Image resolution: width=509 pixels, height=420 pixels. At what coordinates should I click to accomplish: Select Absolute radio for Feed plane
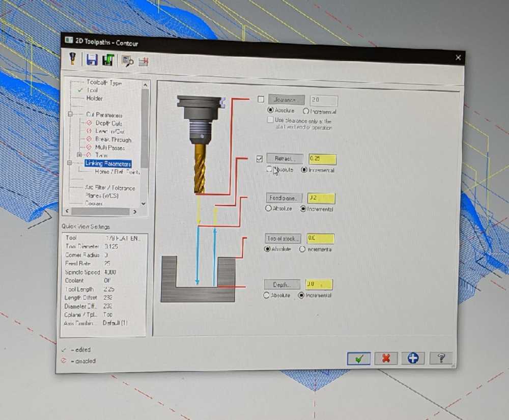268,209
